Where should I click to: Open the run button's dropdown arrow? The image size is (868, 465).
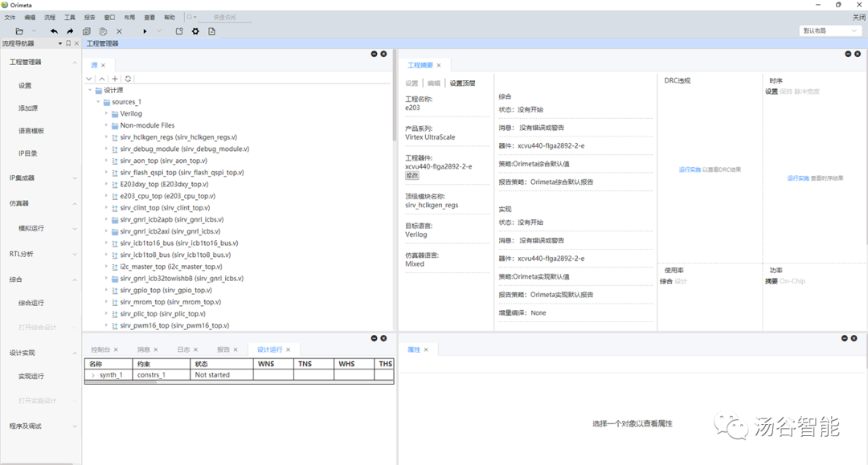pyautogui.click(x=158, y=31)
